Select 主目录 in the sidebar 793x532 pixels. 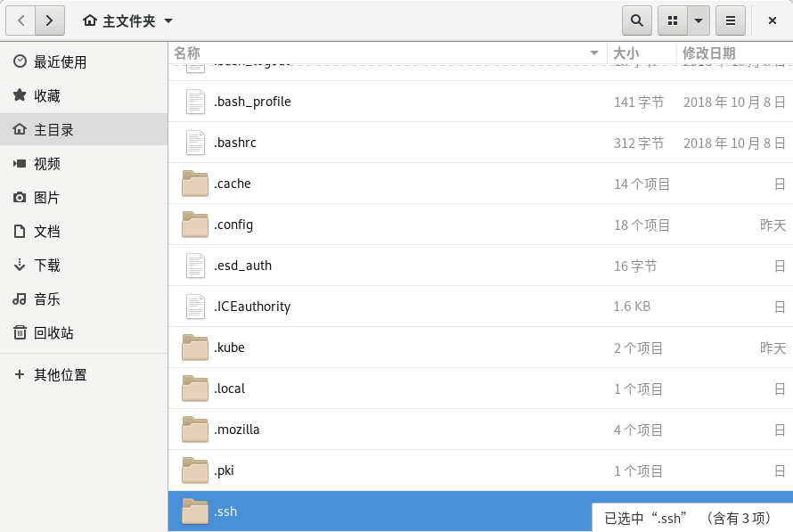(84, 129)
